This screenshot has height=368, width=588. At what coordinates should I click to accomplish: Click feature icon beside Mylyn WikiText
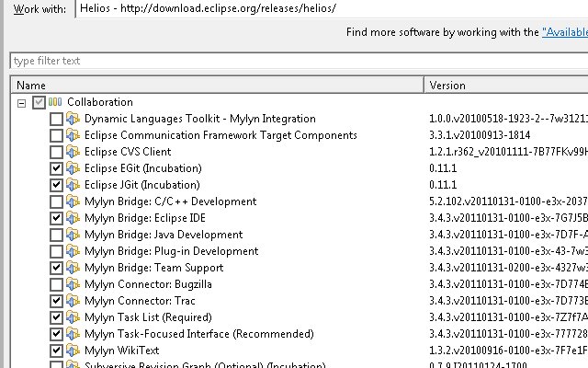73,350
